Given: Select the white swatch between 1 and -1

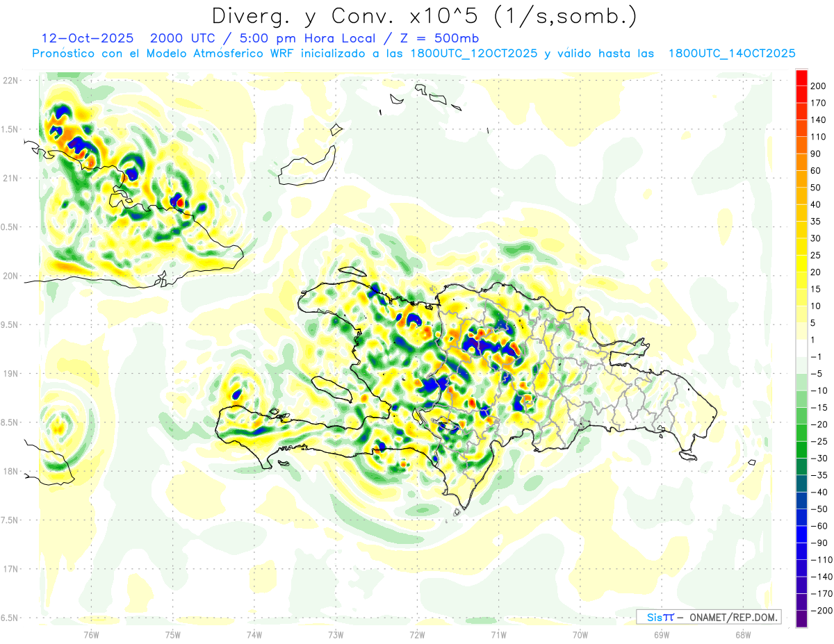Looking at the screenshot, I should point(801,348).
